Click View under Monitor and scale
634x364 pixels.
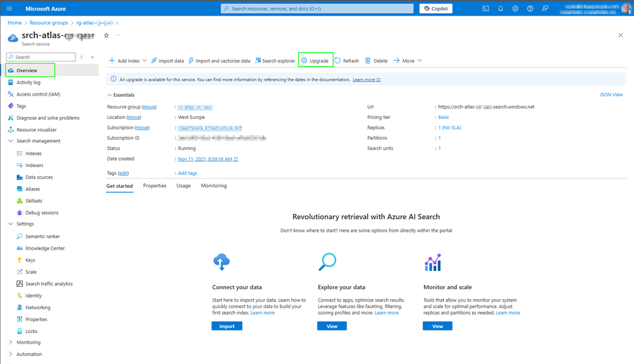pos(438,326)
